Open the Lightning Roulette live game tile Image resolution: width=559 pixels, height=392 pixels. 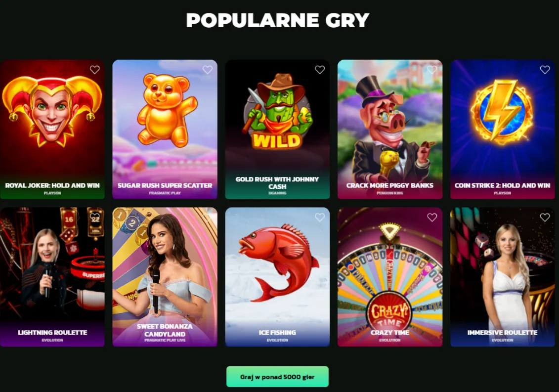(52, 277)
